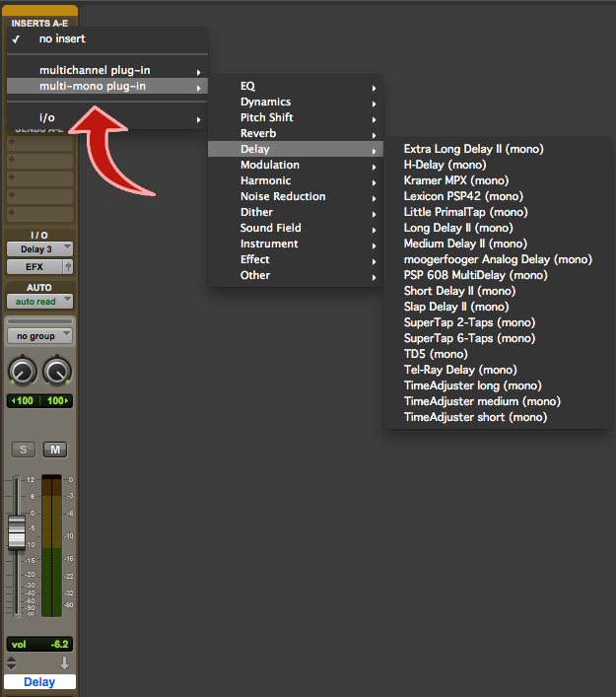616x697 pixels.
Task: Choose H-Delay (mono) from the Delay list
Action: click(445, 165)
